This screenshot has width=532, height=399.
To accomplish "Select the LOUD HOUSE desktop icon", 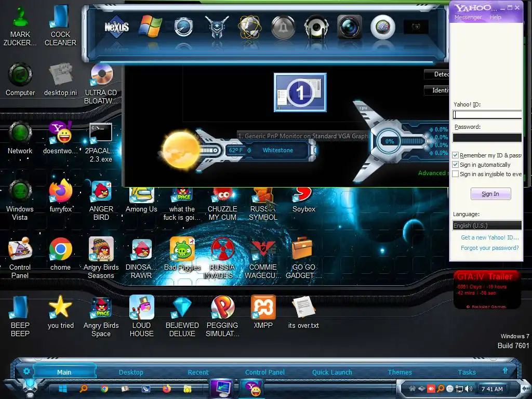I will click(141, 316).
